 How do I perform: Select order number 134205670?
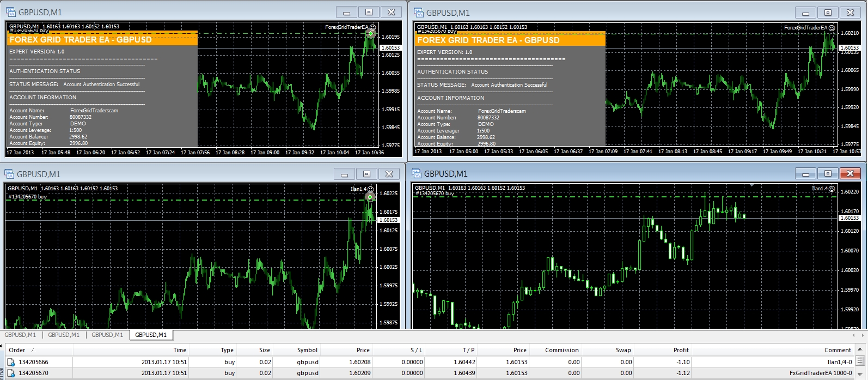(33, 373)
